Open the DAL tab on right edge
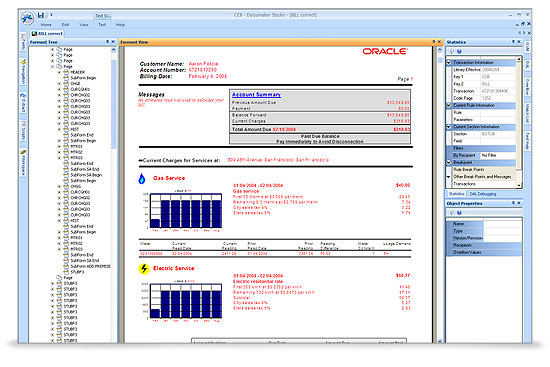 point(527,65)
